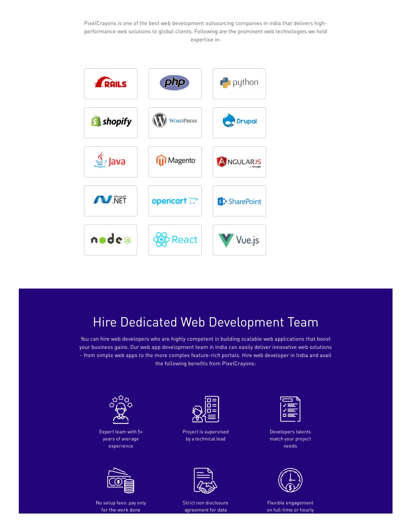Screen dimensions: 411x532
Task: Open the Node.js logo card
Action: point(111,240)
